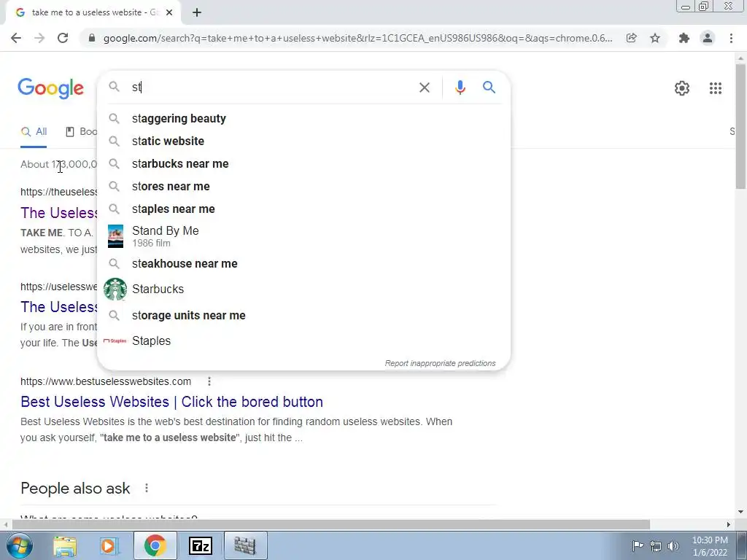This screenshot has height=560, width=747.
Task: Open 'Best Useless Websites | Click the bored button'
Action: tap(172, 402)
